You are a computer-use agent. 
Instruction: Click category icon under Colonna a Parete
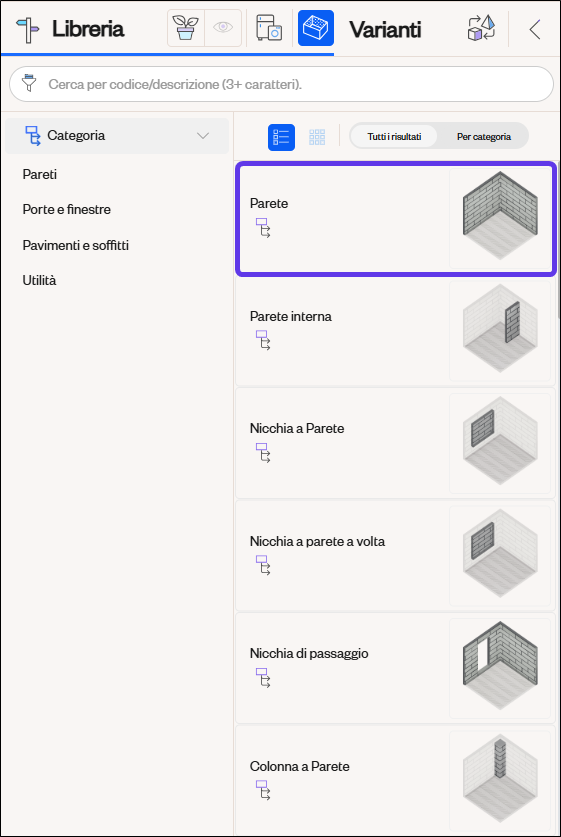pyautogui.click(x=263, y=790)
